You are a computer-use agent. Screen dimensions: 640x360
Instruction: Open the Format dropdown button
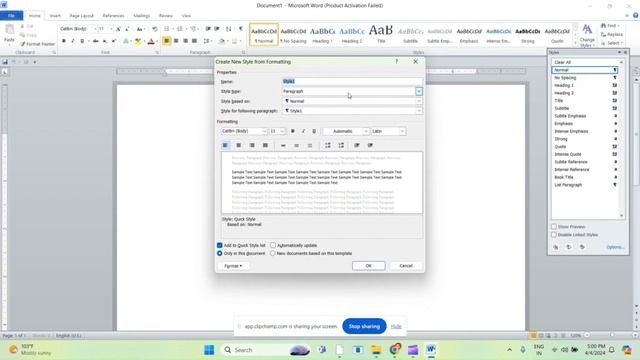[233, 266]
